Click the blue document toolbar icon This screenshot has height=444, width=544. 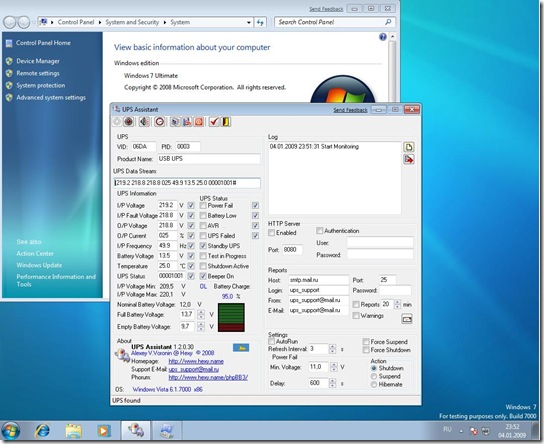tap(175, 122)
